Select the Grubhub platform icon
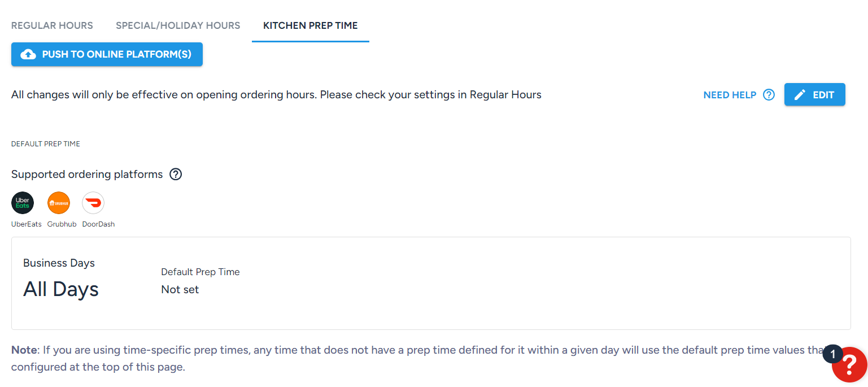 [x=59, y=202]
